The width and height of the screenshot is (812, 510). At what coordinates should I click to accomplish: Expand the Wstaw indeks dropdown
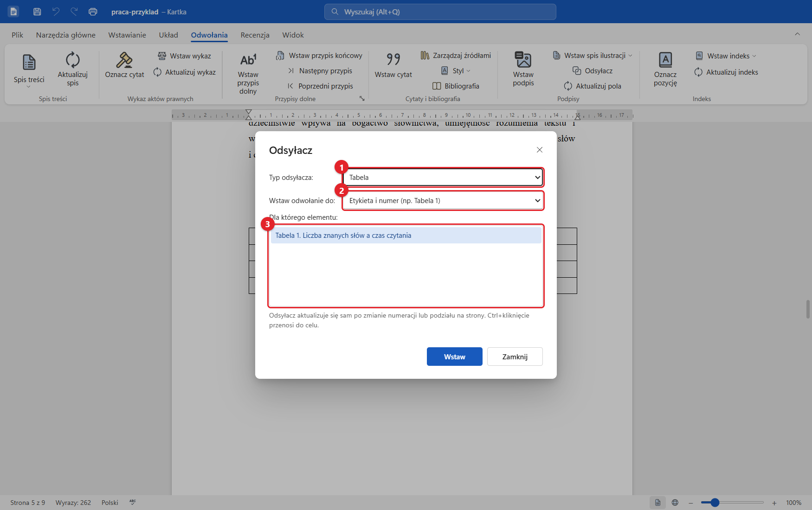pyautogui.click(x=726, y=56)
